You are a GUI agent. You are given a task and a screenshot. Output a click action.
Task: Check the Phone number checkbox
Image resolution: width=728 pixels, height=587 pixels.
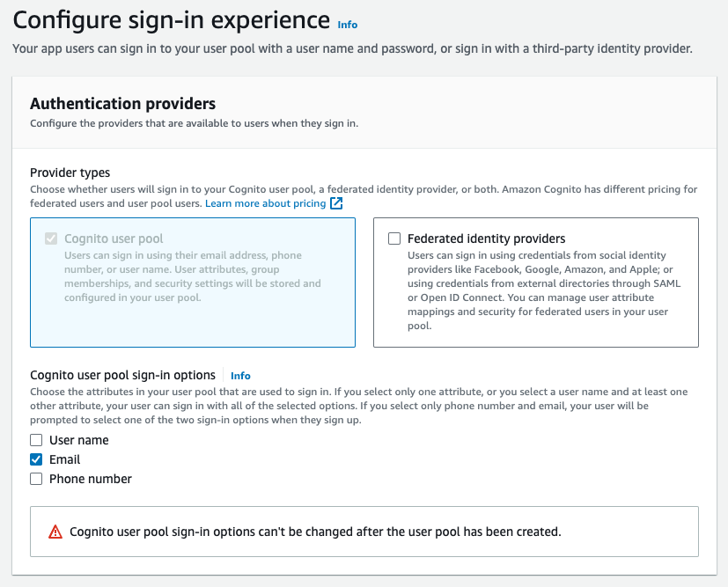coord(36,479)
